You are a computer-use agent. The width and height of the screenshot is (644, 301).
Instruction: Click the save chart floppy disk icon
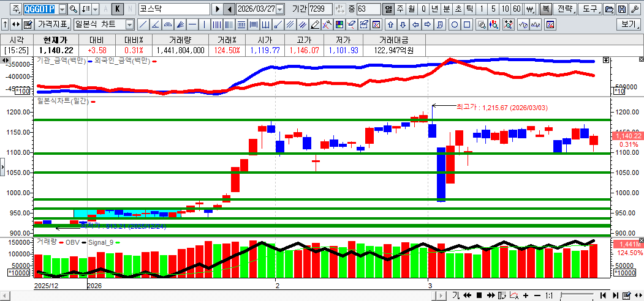pos(622,9)
